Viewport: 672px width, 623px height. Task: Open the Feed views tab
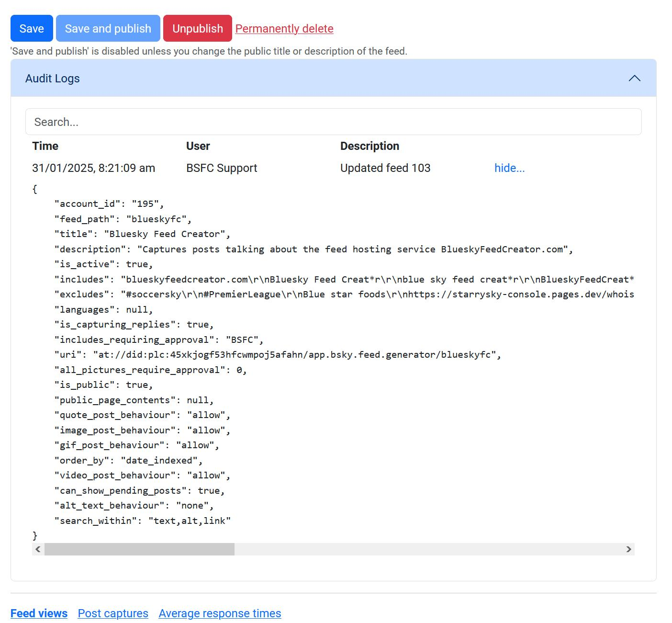click(39, 613)
